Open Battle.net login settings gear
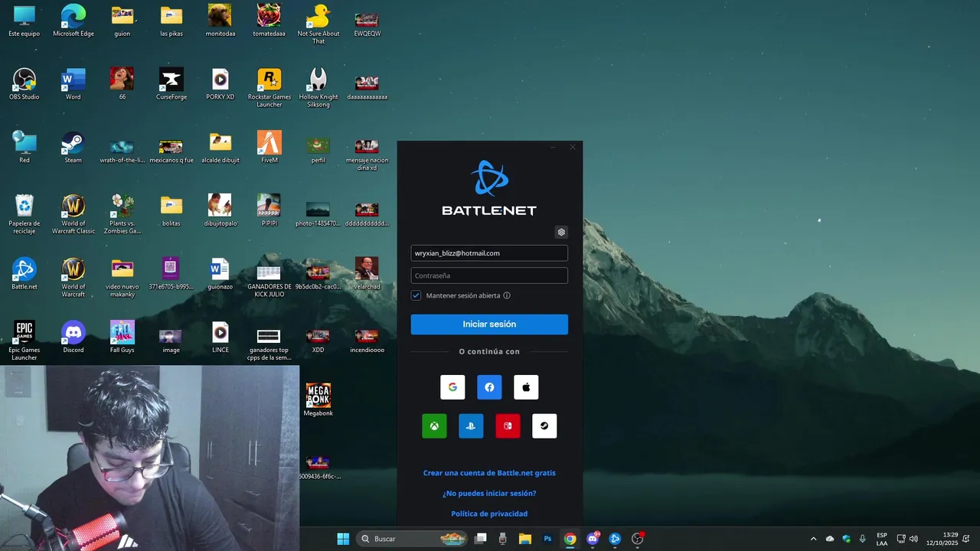 (x=561, y=232)
